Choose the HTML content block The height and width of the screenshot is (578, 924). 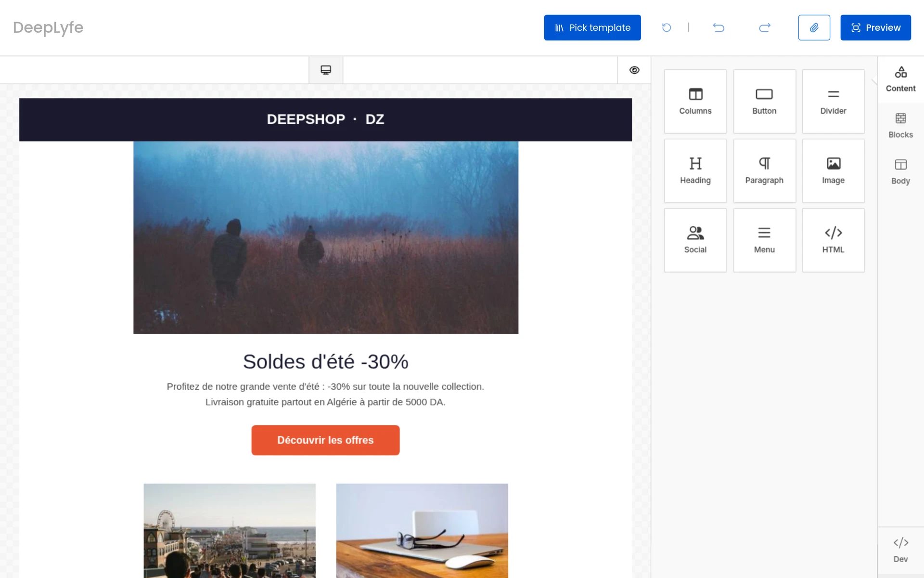click(x=833, y=240)
